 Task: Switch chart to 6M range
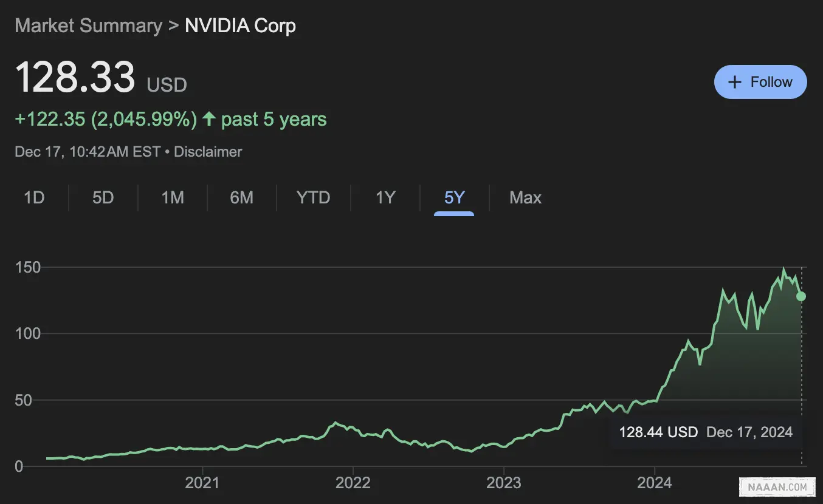(241, 197)
